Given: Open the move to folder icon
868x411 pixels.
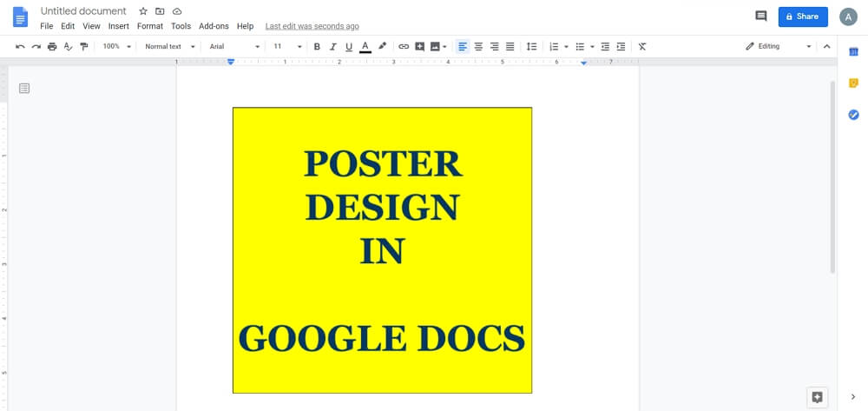Looking at the screenshot, I should click(x=160, y=11).
